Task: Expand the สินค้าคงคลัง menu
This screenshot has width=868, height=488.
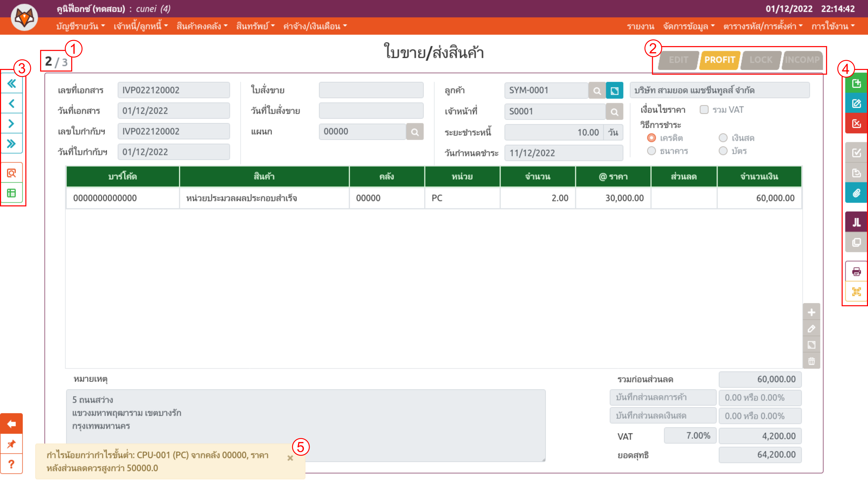Action: (202, 26)
